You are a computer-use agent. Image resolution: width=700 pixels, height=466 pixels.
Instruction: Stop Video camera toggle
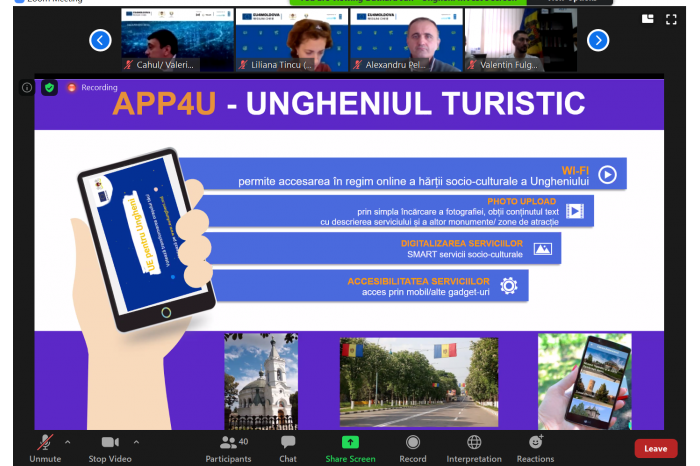click(110, 444)
